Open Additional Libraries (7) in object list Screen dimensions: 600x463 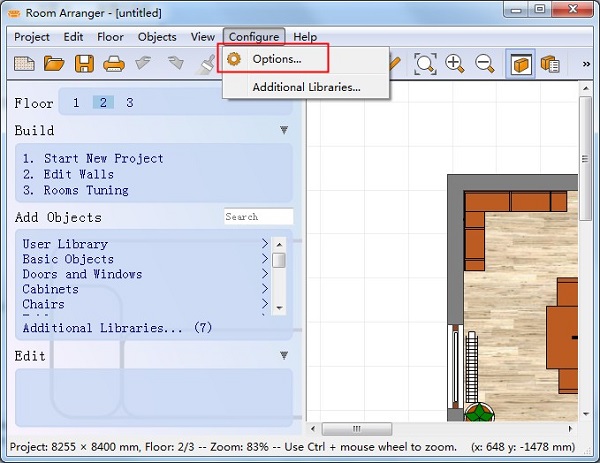(117, 327)
